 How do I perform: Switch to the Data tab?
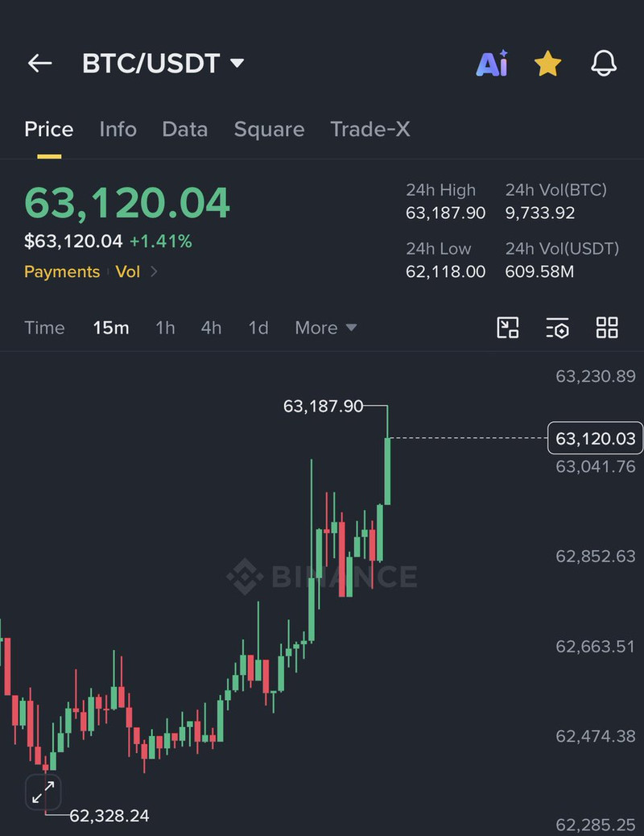coord(184,129)
